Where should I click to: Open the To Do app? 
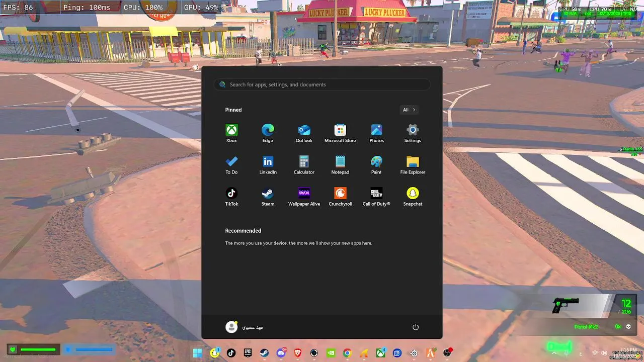pos(231,165)
